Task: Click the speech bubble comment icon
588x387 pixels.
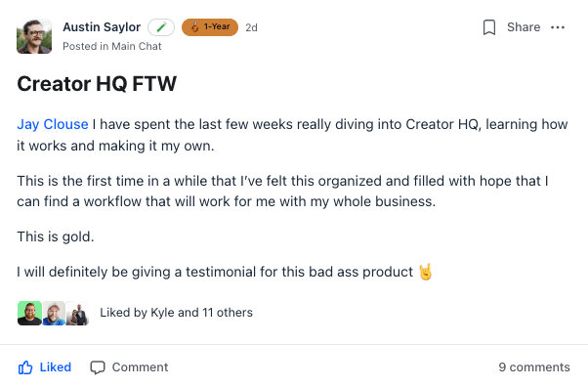Action: pyautogui.click(x=98, y=367)
